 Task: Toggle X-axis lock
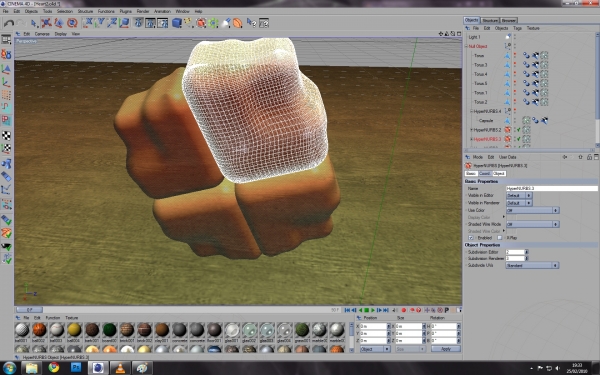88,23
